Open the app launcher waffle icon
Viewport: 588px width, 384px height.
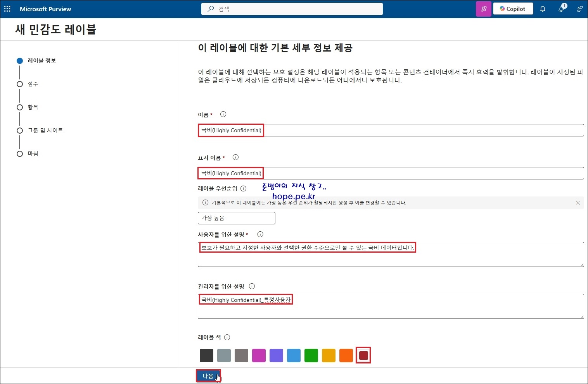(x=7, y=9)
